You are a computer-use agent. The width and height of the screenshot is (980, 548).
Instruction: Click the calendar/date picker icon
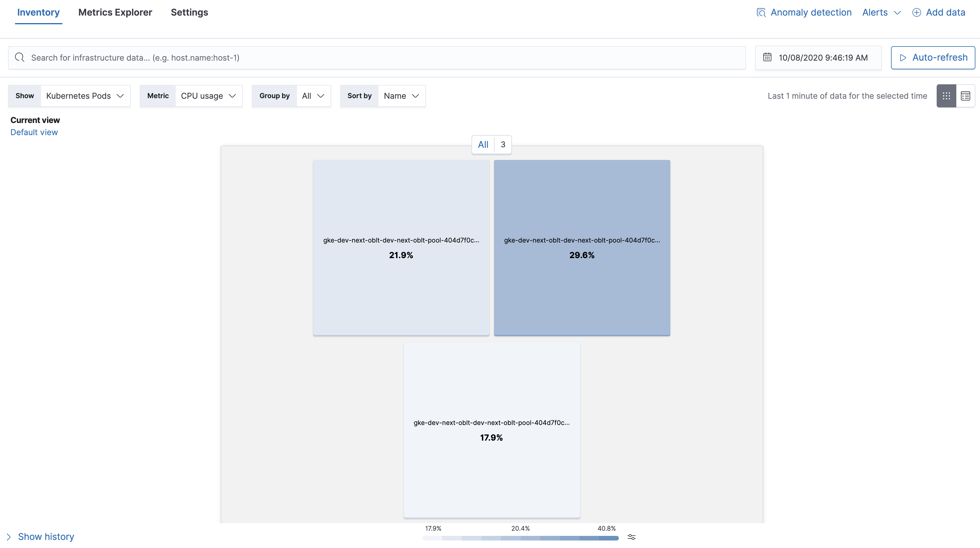coord(767,57)
